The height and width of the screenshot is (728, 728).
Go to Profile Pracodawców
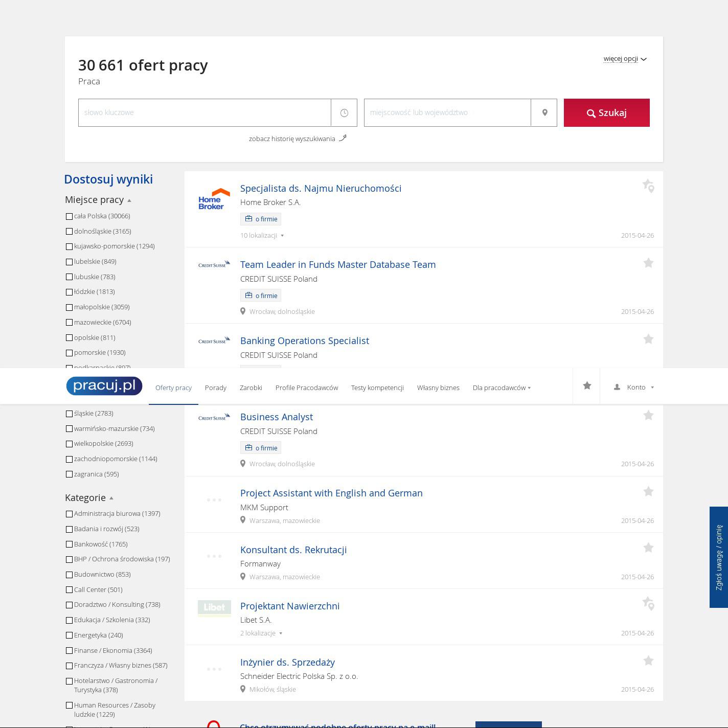(x=306, y=388)
